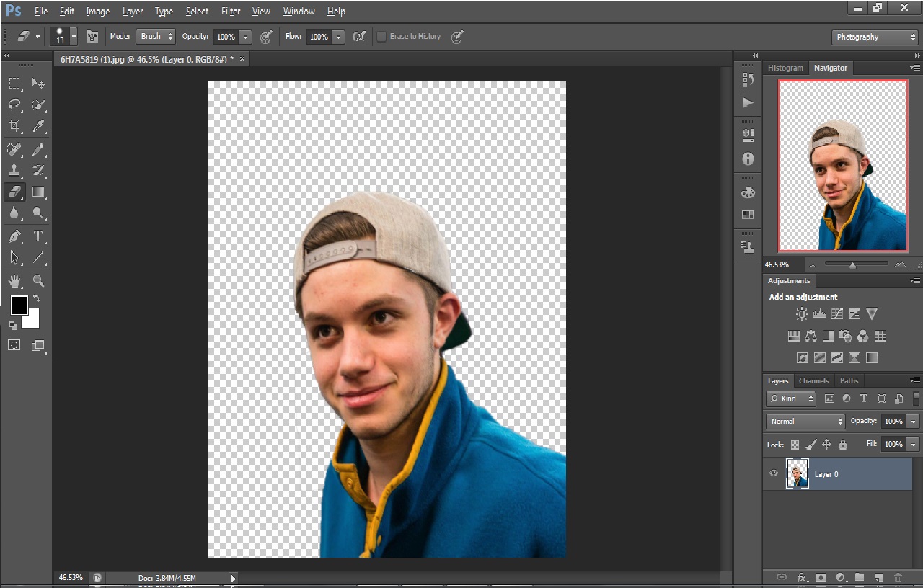Toggle lock transparent pixels
The height and width of the screenshot is (588, 923).
tap(795, 445)
